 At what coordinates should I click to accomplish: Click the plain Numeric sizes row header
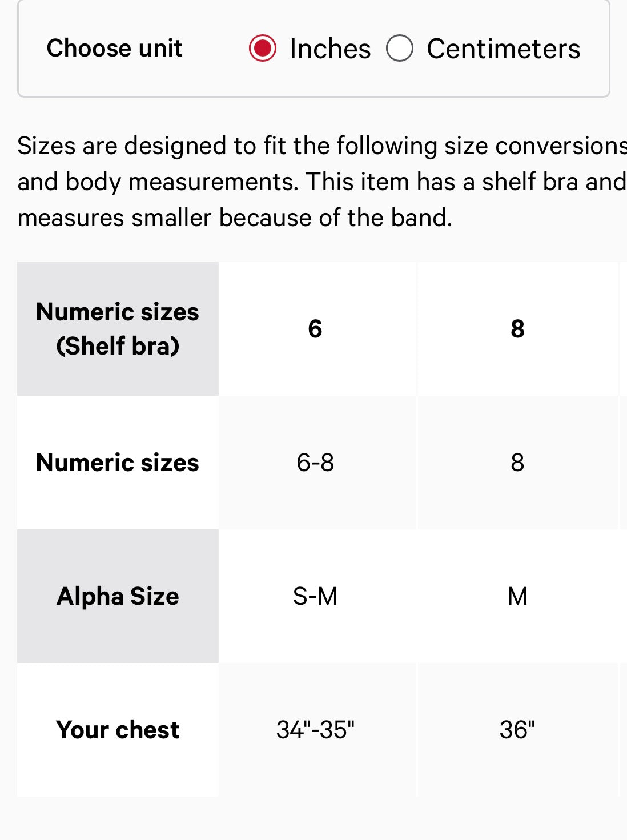118,463
